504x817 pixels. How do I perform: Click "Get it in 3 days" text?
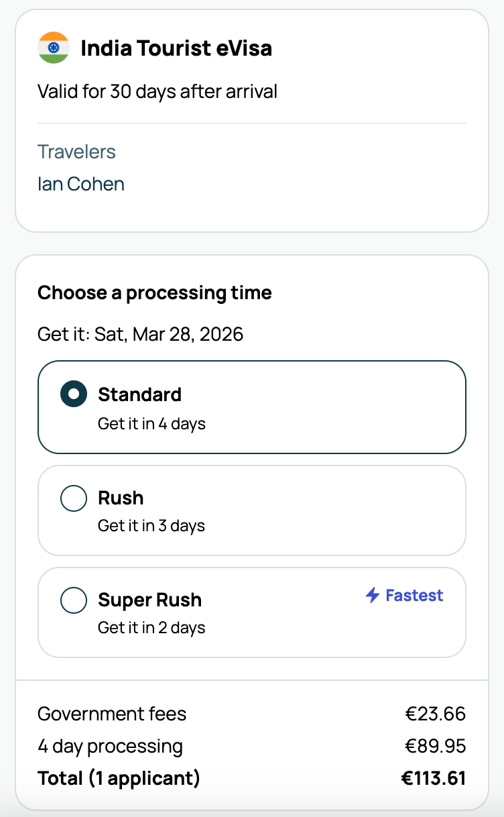click(151, 526)
